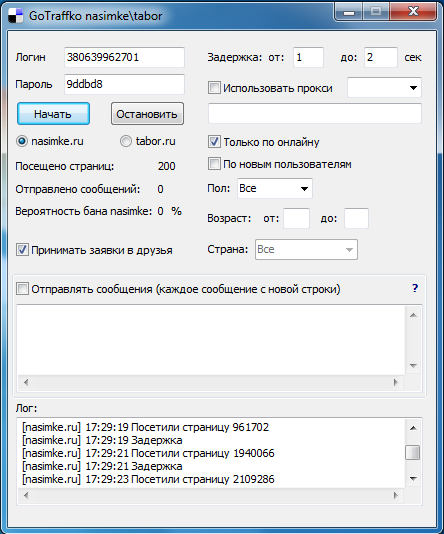Click the blue question mark help icon
The height and width of the screenshot is (534, 444).
click(415, 288)
